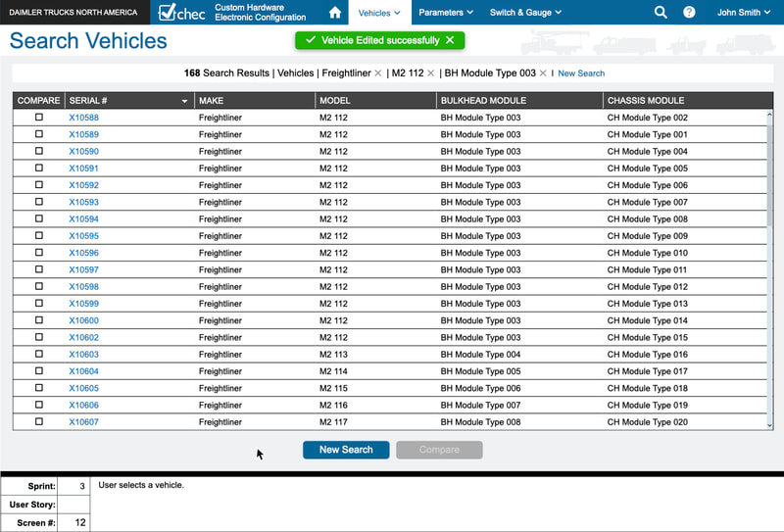Select BH Module Type 004 cell
Viewport: 784px width, 532px height.
tap(480, 355)
